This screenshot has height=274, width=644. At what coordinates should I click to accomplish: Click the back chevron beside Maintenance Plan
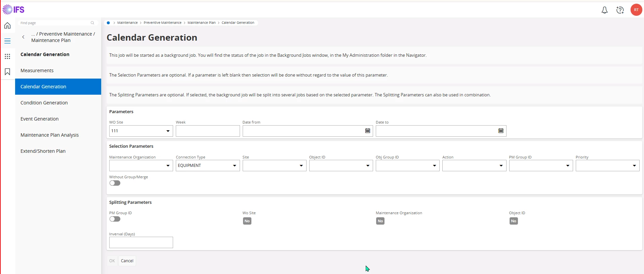23,37
